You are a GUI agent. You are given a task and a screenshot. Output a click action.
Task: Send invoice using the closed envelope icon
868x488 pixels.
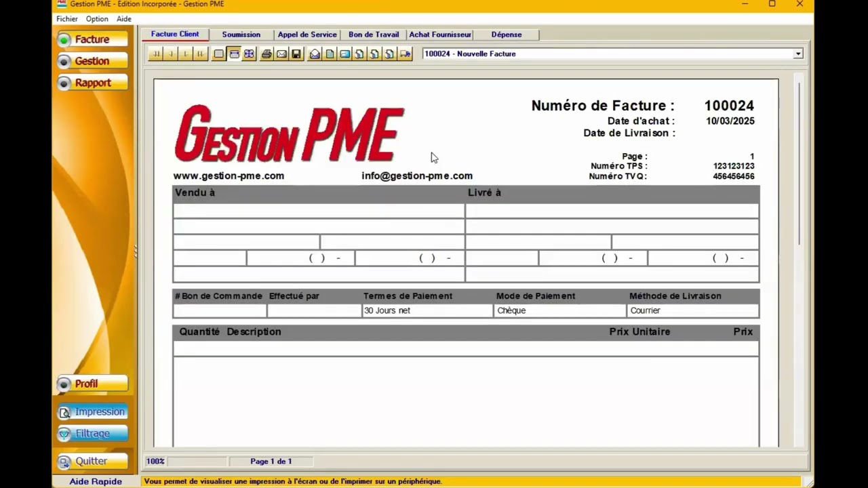click(x=281, y=54)
